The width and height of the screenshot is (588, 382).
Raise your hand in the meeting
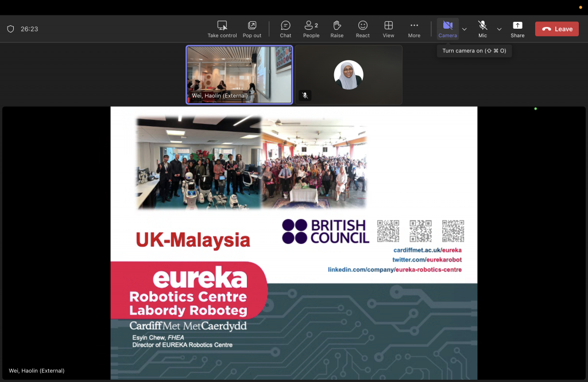(x=336, y=29)
